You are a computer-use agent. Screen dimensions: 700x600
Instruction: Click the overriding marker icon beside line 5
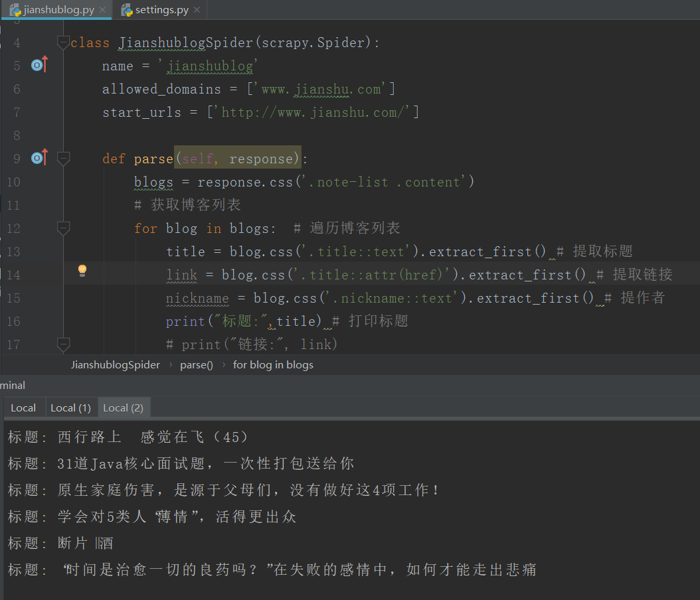(x=37, y=65)
